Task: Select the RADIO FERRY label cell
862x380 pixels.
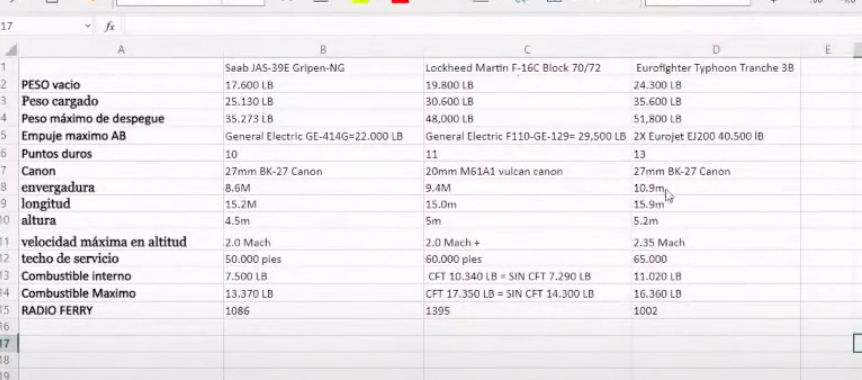Action: pos(121,311)
